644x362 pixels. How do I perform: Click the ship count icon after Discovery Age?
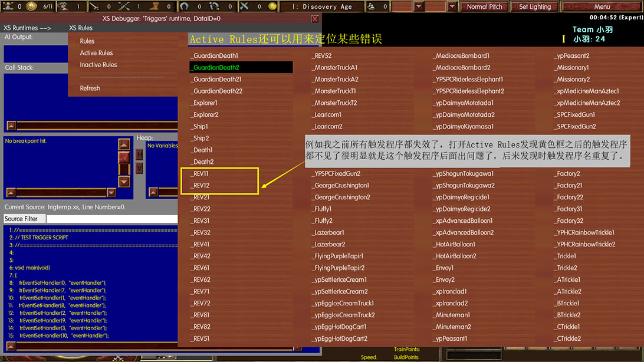(x=372, y=6)
